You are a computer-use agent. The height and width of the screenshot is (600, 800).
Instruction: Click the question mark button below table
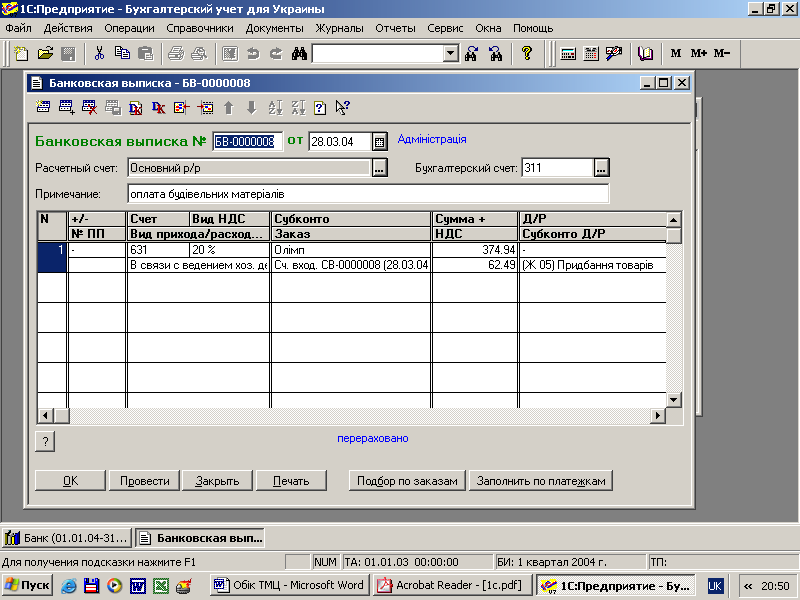coord(45,441)
